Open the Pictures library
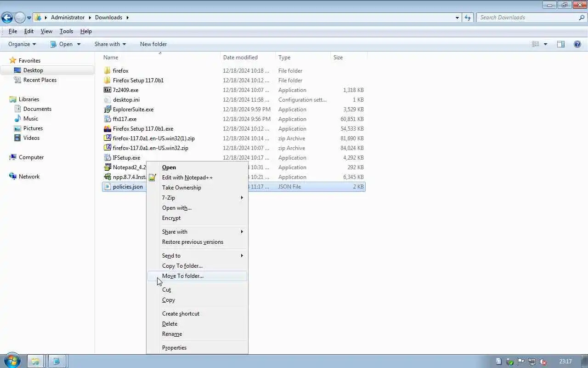The height and width of the screenshot is (368, 588). (33, 128)
